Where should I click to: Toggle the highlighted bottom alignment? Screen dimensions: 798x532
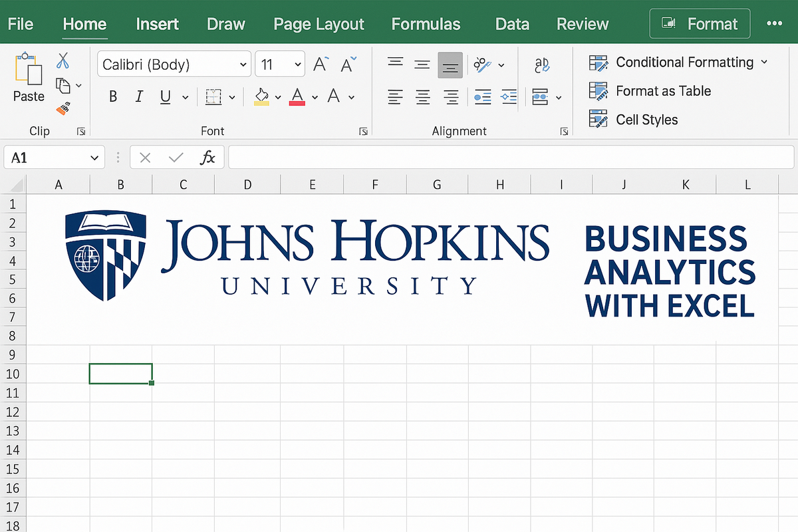pos(450,65)
